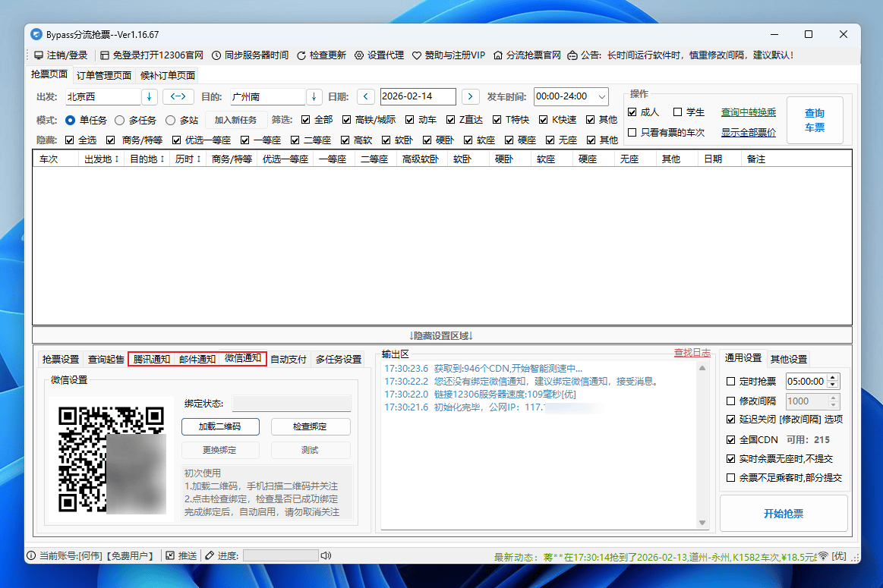The width and height of the screenshot is (883, 588).
Task: Switch to the 订单管理页面 tab
Action: click(x=103, y=75)
